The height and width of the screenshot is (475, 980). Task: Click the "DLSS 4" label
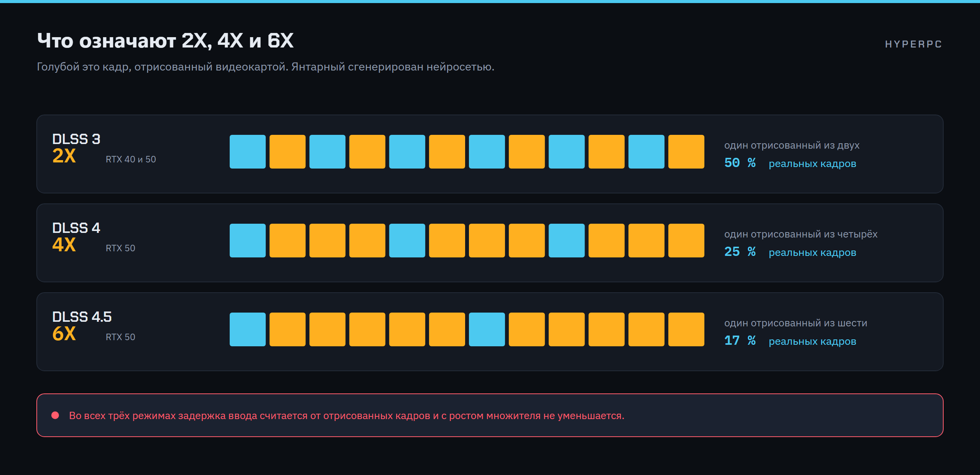coord(76,228)
